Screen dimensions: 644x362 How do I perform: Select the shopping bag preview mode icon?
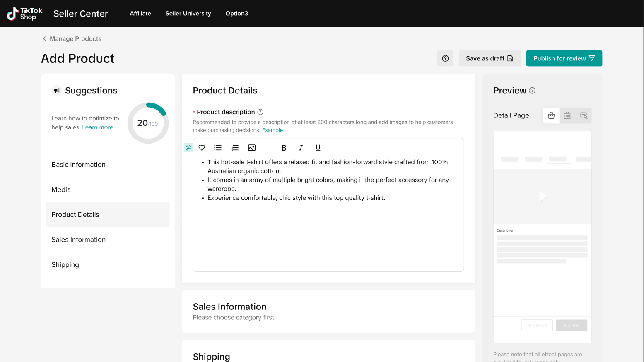[x=551, y=115]
